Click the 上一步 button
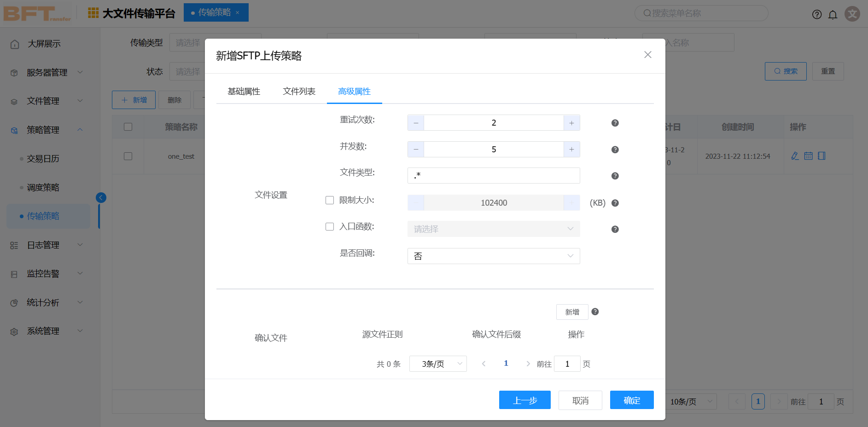The image size is (868, 427). click(x=524, y=400)
